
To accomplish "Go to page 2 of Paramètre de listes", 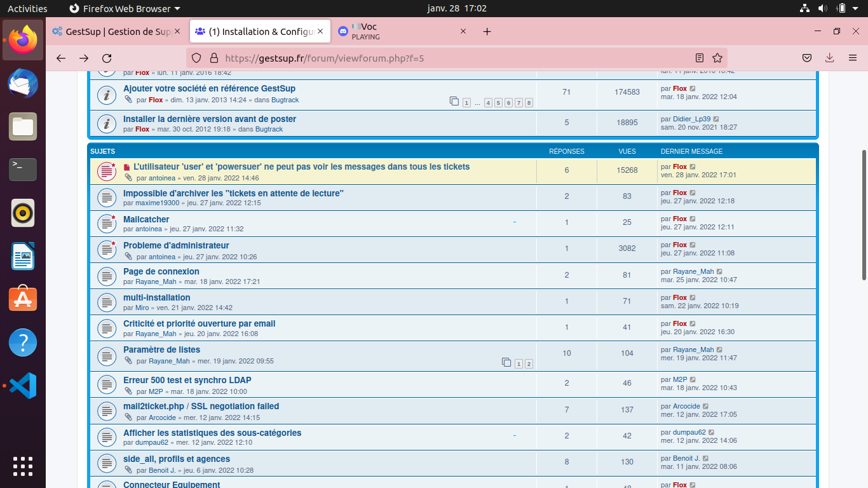I will click(x=529, y=364).
